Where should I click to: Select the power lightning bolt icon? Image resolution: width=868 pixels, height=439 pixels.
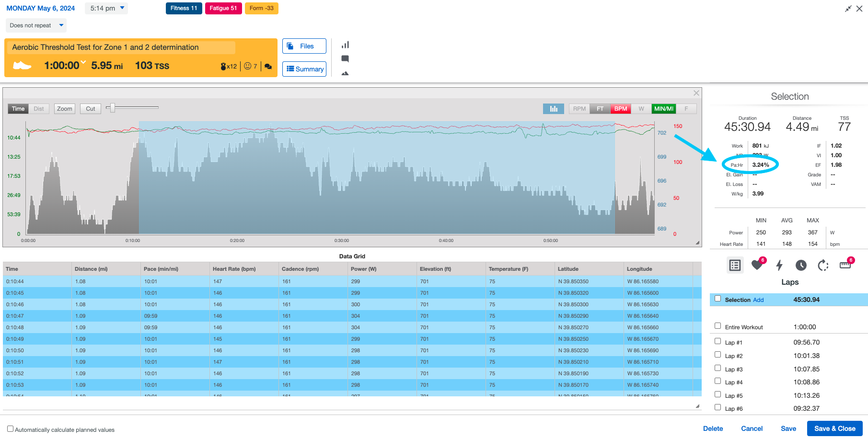(780, 265)
